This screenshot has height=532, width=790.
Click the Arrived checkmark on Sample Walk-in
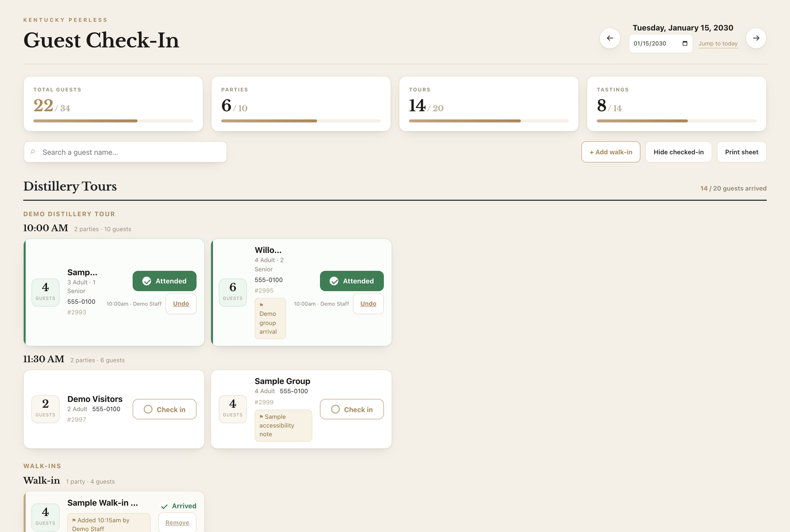pyautogui.click(x=164, y=506)
